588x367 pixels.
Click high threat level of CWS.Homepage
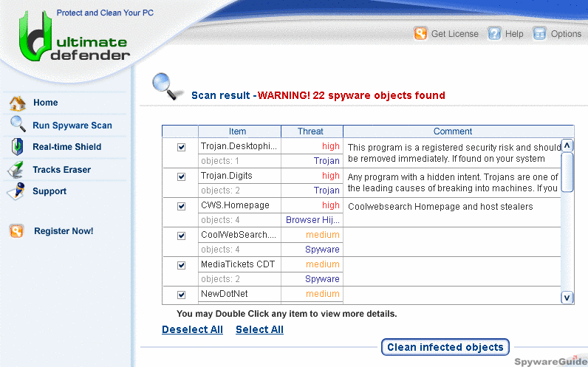331,205
